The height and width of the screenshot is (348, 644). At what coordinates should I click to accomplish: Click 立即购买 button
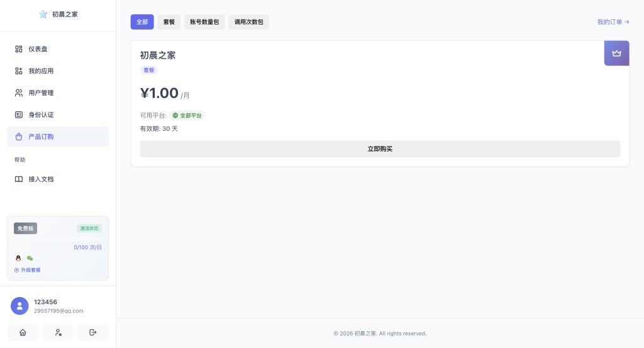coord(380,149)
